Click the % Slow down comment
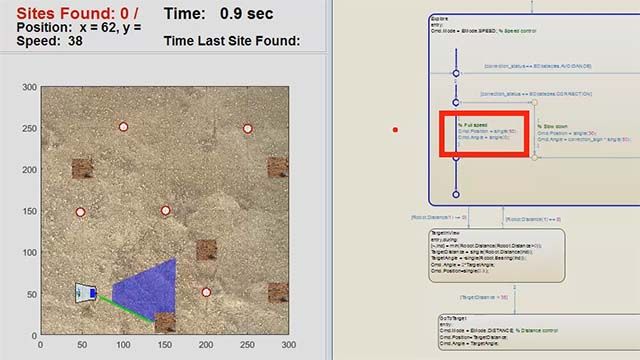The height and width of the screenshot is (360, 640). click(552, 127)
